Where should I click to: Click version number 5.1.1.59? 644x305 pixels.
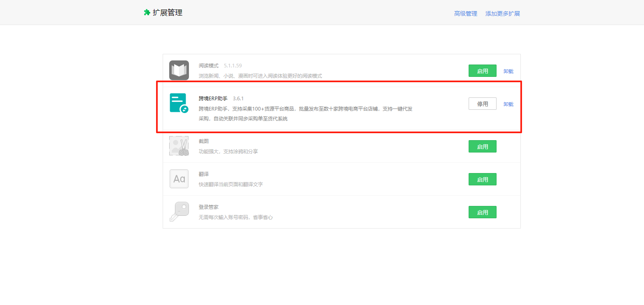(x=233, y=65)
